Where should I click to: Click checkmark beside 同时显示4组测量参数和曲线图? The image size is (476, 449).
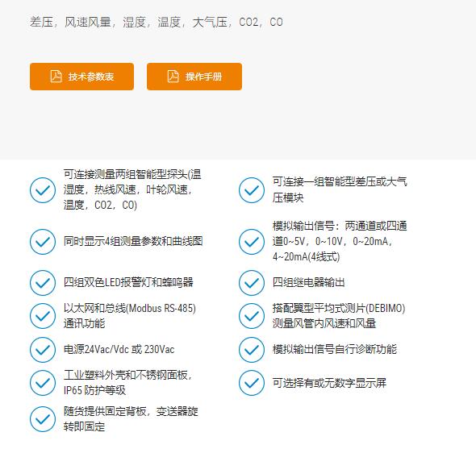tap(43, 242)
